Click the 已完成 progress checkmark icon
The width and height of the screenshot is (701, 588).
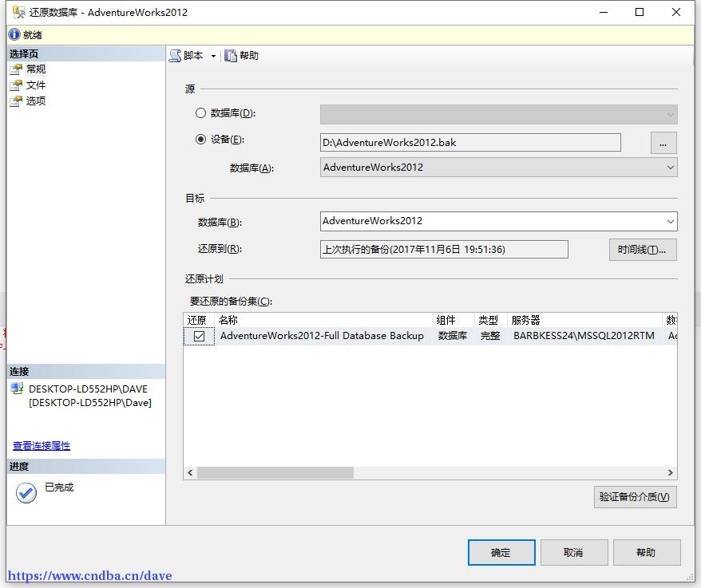tap(26, 493)
